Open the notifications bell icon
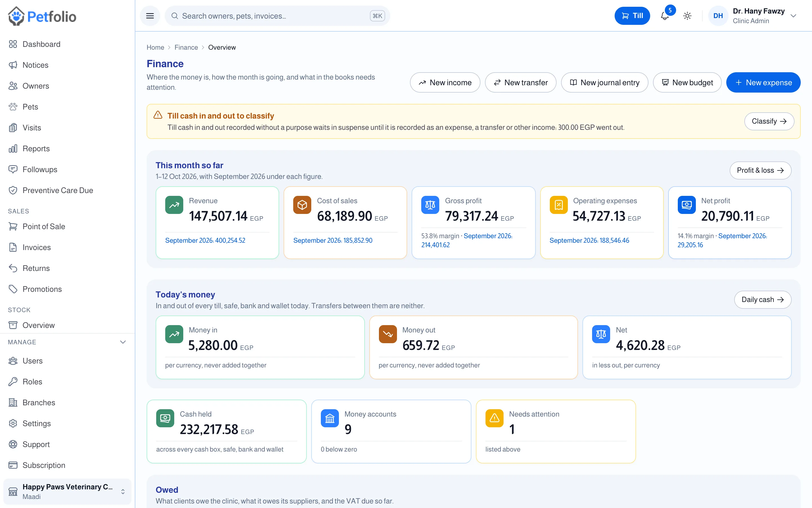Screen dimensions: 812x508 click(665, 16)
